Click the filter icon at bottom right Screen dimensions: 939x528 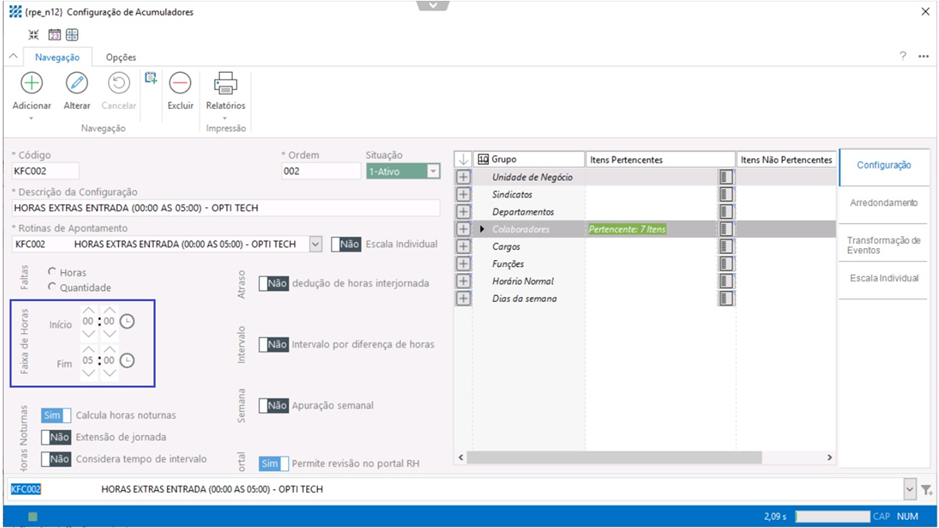point(927,490)
